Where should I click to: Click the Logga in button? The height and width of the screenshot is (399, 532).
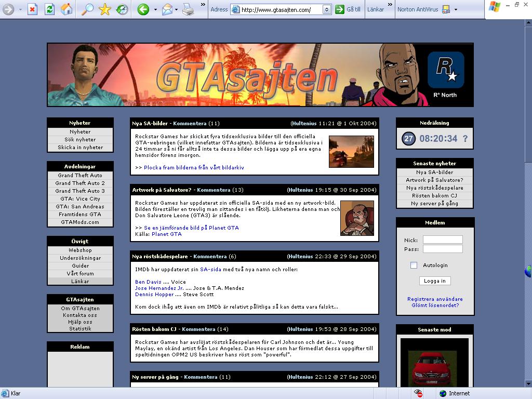(x=435, y=281)
